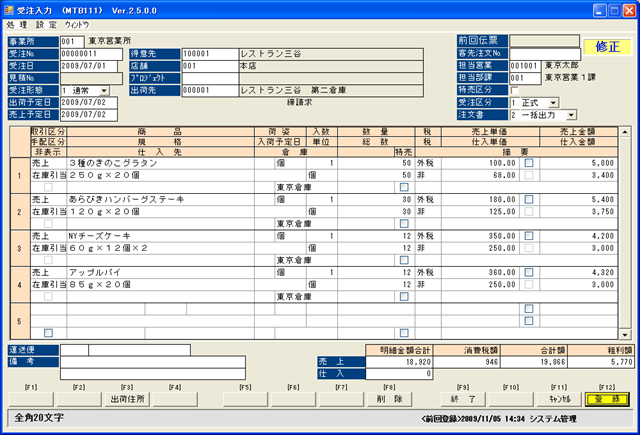Screen dimensions: 640x435
Task: Click the 事業所 code field 001
Action: (72, 42)
